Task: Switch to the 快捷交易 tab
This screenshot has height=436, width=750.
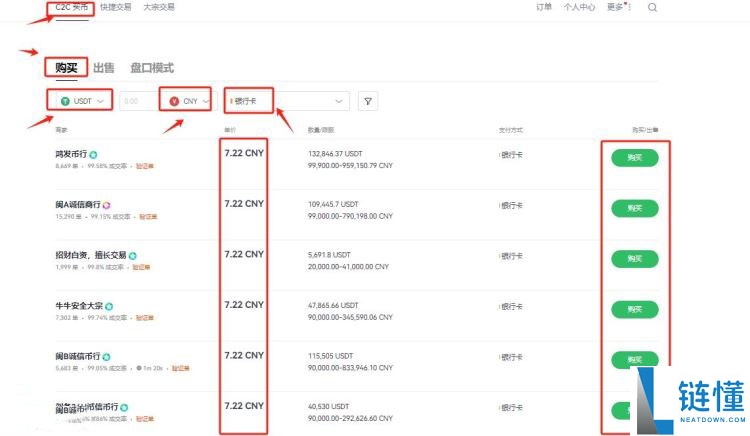Action: pyautogui.click(x=116, y=7)
